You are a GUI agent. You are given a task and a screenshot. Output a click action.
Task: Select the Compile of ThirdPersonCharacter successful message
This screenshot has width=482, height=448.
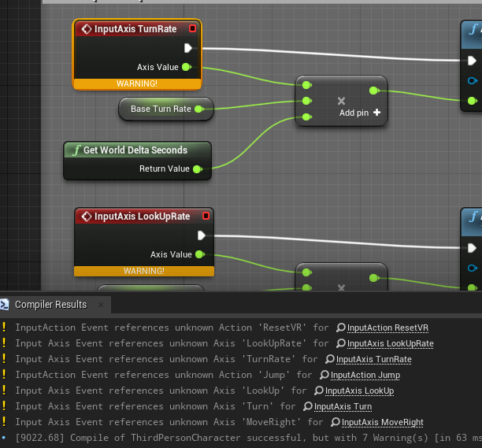point(248,438)
